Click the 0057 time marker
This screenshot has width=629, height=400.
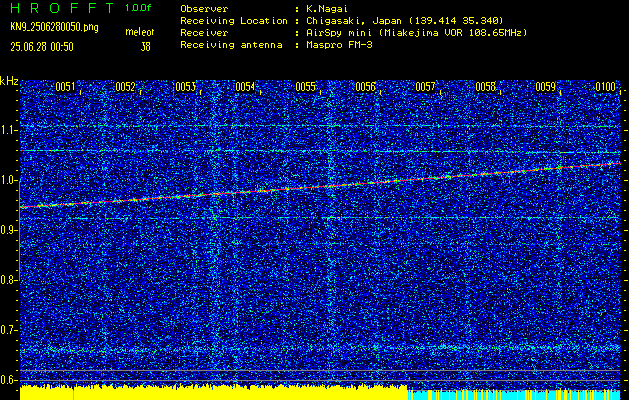pyautogui.click(x=425, y=87)
